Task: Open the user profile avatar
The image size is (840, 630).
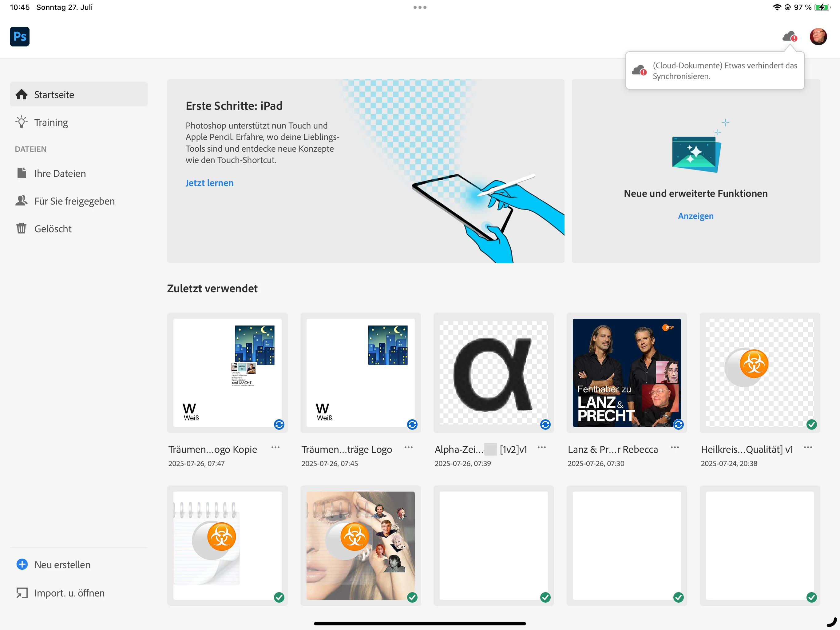Action: click(818, 37)
